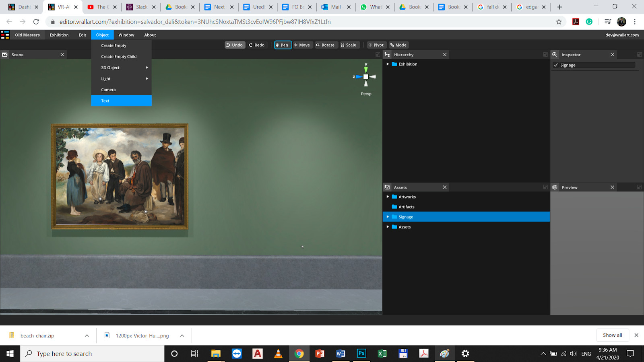Screen dimensions: 644x362
Task: Toggle the transform Mode button
Action: 398,45
